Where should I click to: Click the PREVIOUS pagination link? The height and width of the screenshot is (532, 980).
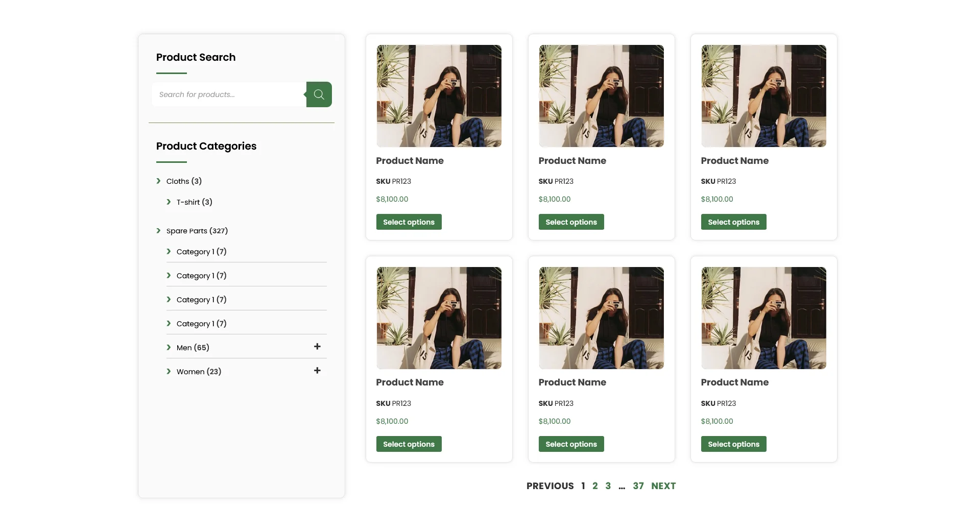tap(550, 486)
